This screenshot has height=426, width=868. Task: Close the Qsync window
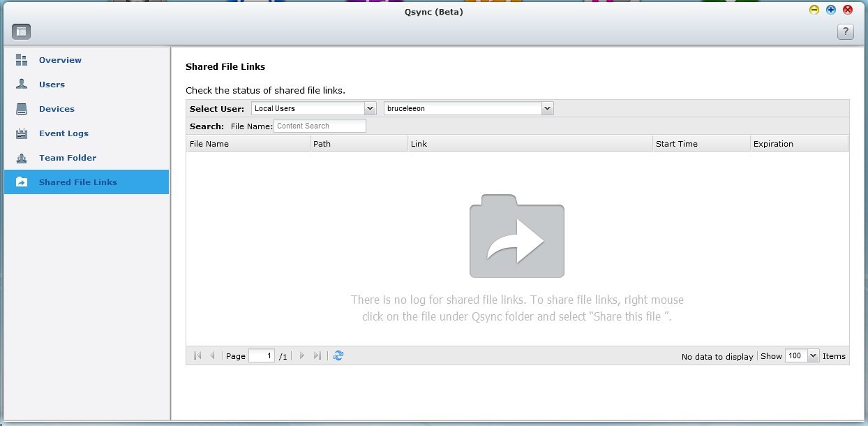[848, 10]
